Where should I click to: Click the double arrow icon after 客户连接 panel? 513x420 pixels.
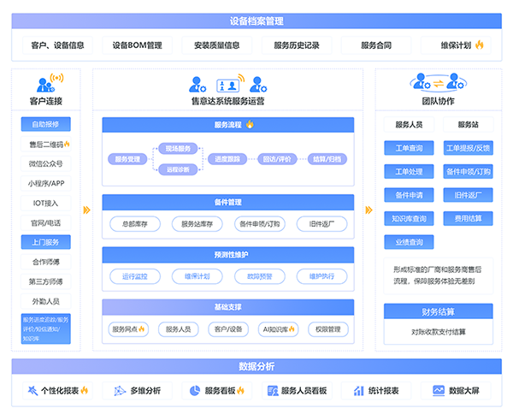point(86,210)
